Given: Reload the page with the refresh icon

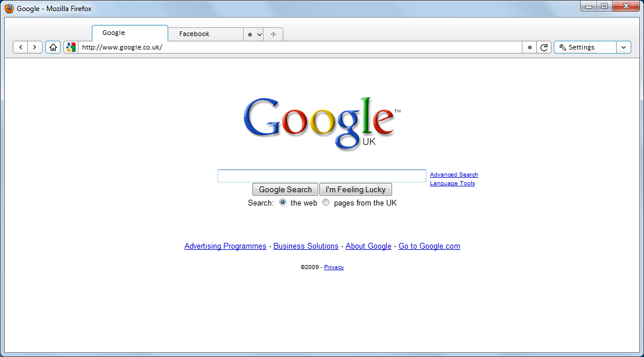Looking at the screenshot, I should [x=544, y=48].
